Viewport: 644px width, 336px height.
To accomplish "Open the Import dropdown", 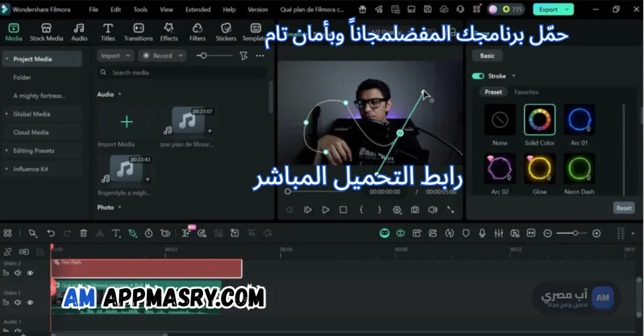I will point(115,55).
